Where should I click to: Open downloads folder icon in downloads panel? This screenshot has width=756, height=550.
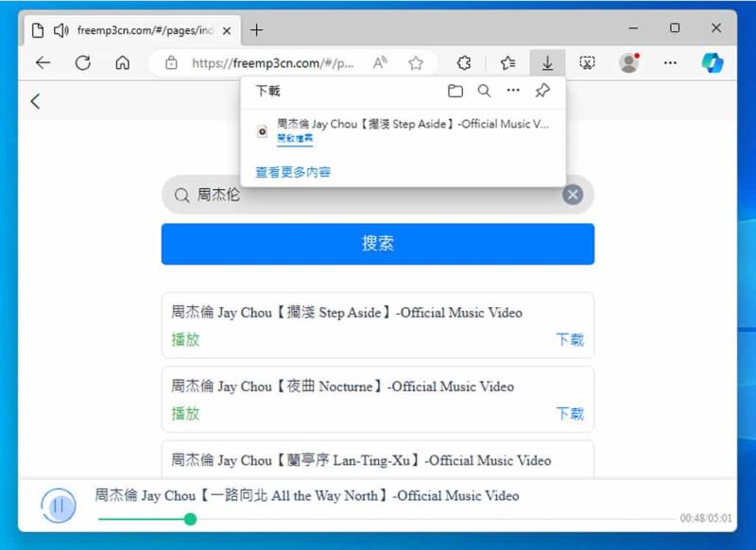pos(455,91)
